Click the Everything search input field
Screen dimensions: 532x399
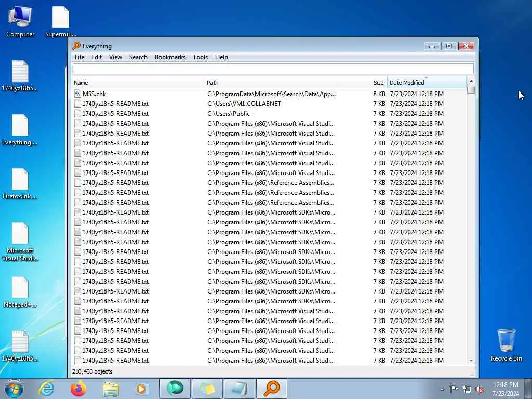click(273, 69)
